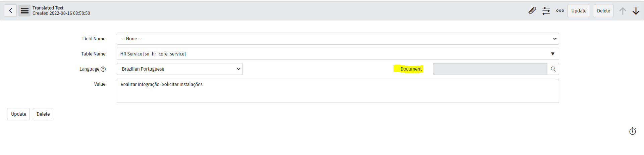This screenshot has width=644, height=155.
Task: Click the bottom Delete button
Action: click(43, 114)
